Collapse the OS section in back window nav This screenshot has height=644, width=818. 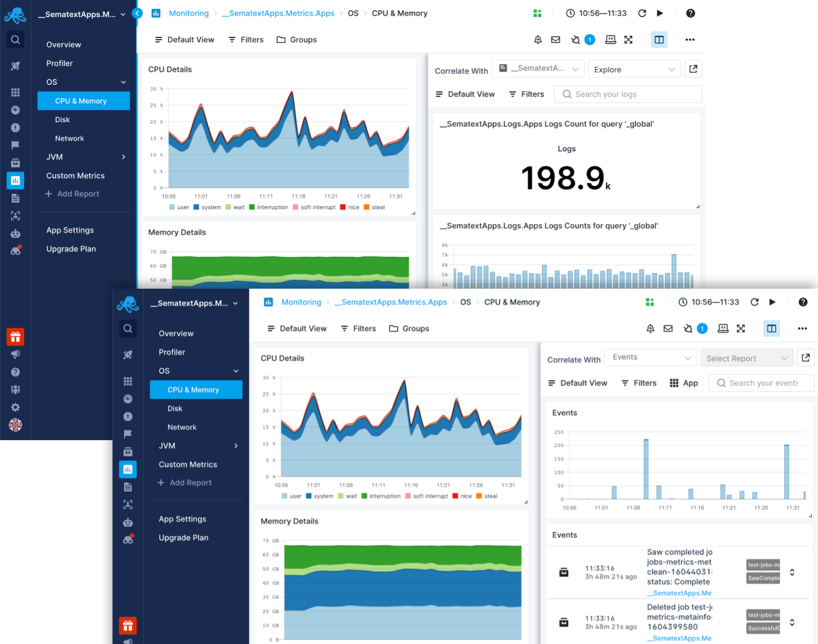(123, 82)
